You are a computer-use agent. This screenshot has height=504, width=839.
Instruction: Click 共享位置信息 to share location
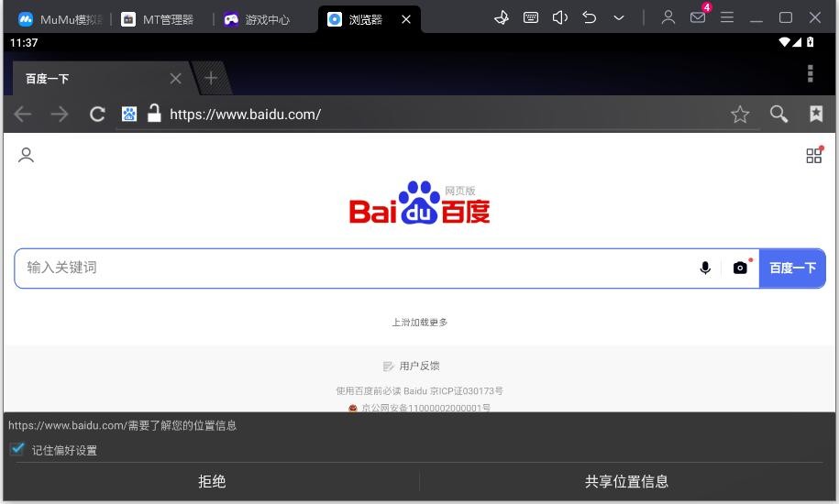click(x=626, y=482)
